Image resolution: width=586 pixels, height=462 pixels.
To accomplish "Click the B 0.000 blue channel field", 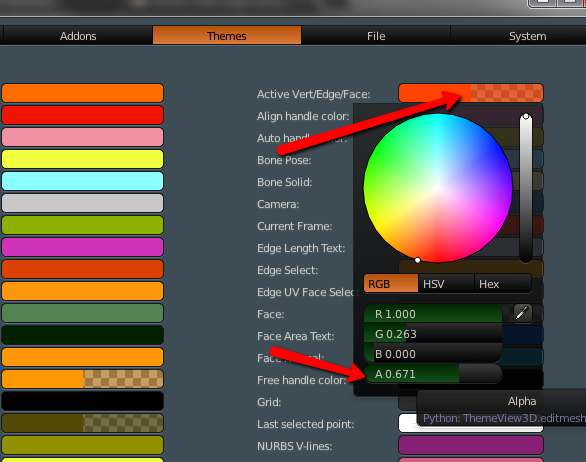I will [433, 354].
